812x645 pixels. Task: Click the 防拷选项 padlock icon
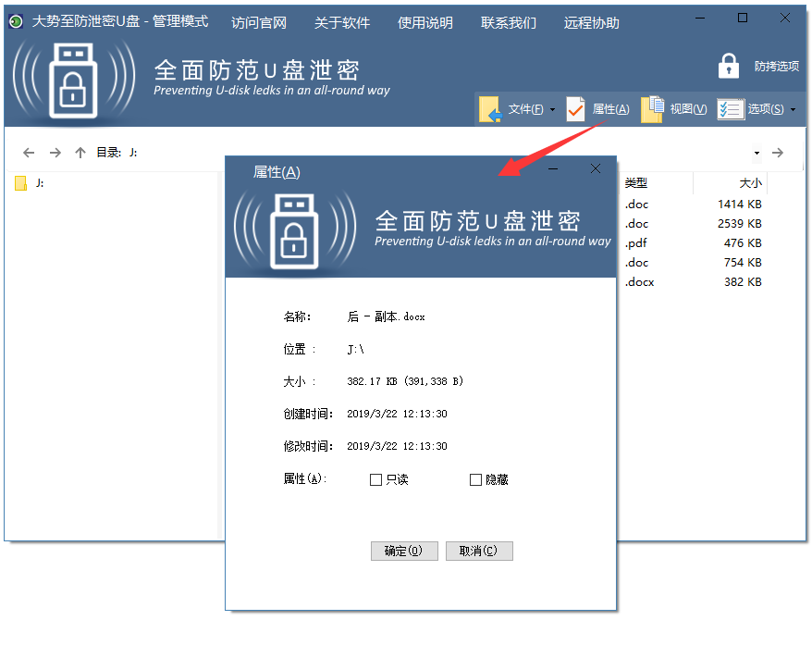(x=729, y=66)
